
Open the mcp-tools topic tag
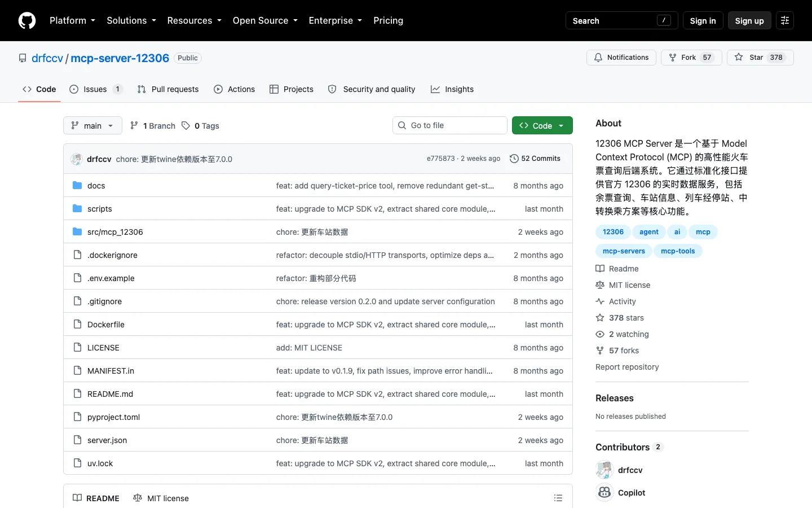pyautogui.click(x=678, y=251)
